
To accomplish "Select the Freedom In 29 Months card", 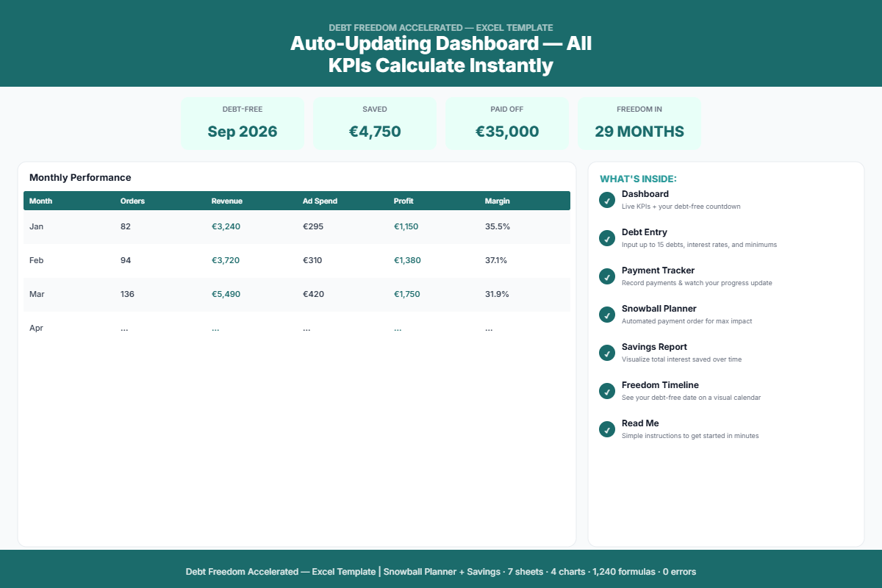I will 639,123.
